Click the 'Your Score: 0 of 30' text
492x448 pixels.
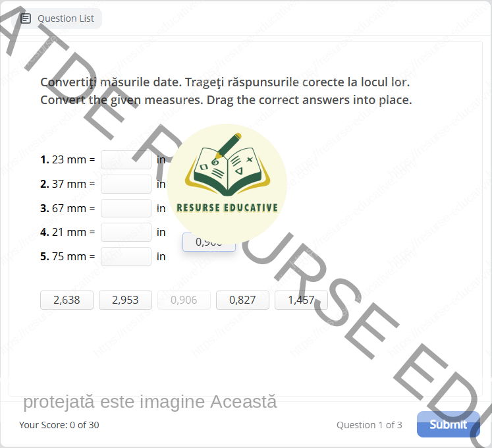(59, 425)
